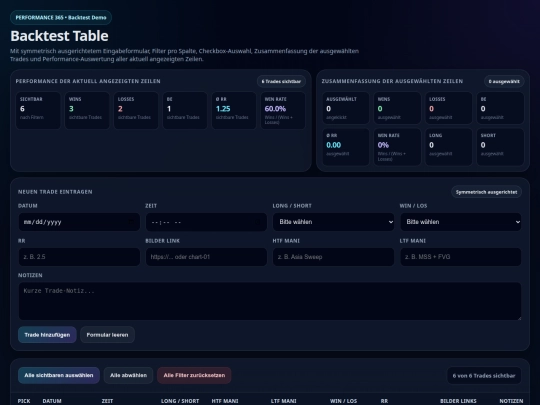Click into the RR input field
540x405 pixels.
pos(79,257)
